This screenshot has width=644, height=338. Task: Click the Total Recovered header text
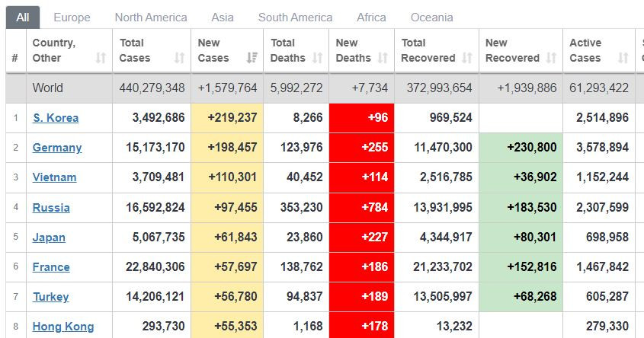pyautogui.click(x=428, y=50)
